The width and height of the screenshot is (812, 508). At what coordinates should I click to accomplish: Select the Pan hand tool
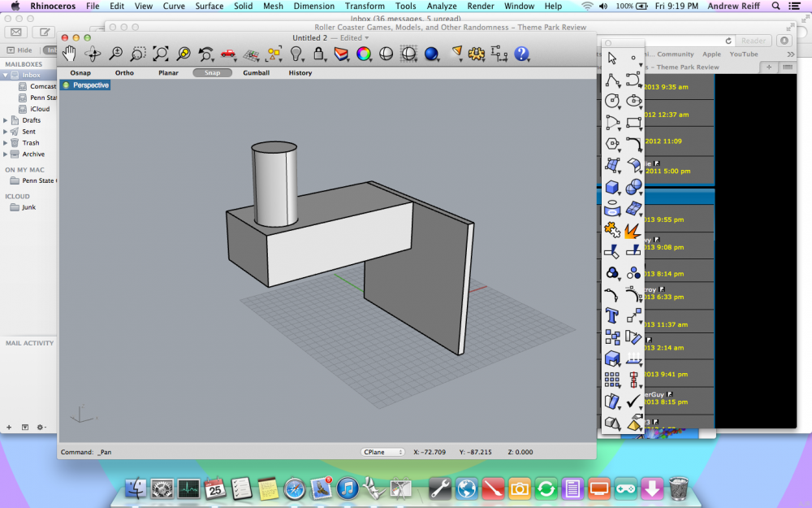coord(70,54)
